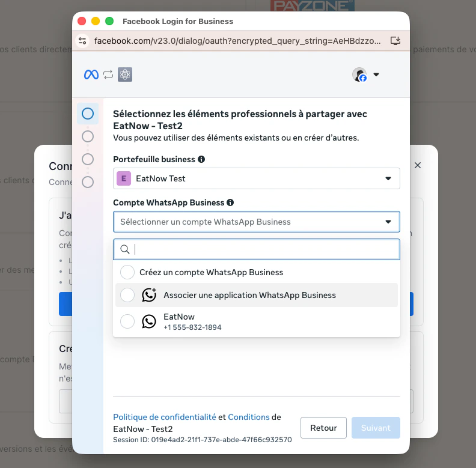The width and height of the screenshot is (476, 468).
Task: Open the EatNow Test portfolio dropdown
Action: pyautogui.click(x=257, y=178)
